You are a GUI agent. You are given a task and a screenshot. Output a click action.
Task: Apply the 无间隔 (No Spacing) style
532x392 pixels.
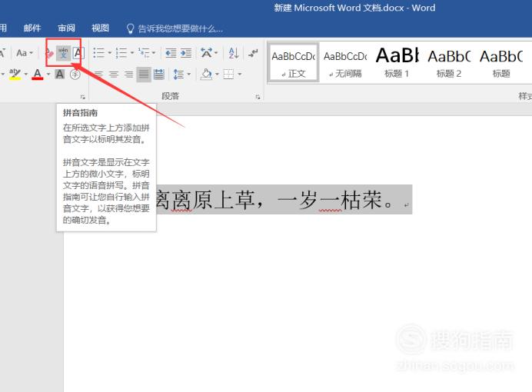(345, 63)
